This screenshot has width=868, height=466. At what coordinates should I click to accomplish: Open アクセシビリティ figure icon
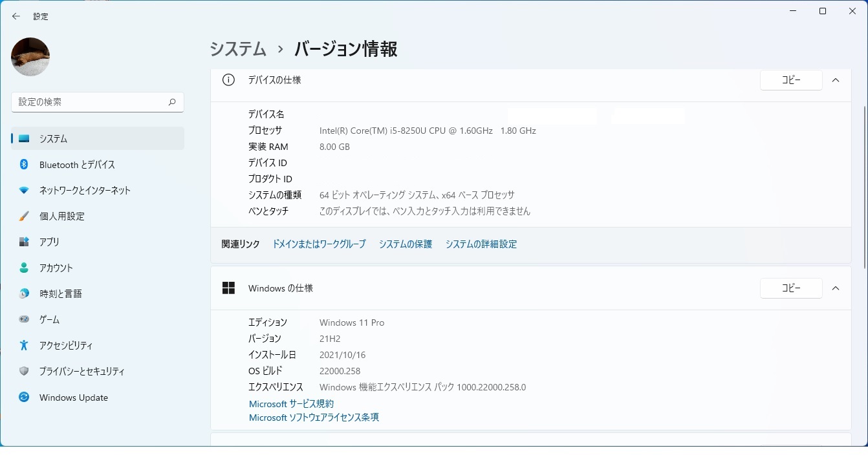[24, 346]
